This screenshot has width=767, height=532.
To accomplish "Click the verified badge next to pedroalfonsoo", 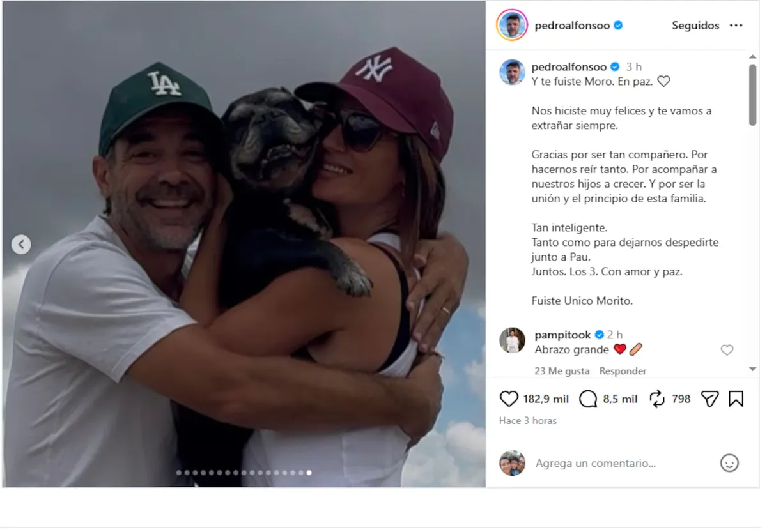I will pos(617,26).
